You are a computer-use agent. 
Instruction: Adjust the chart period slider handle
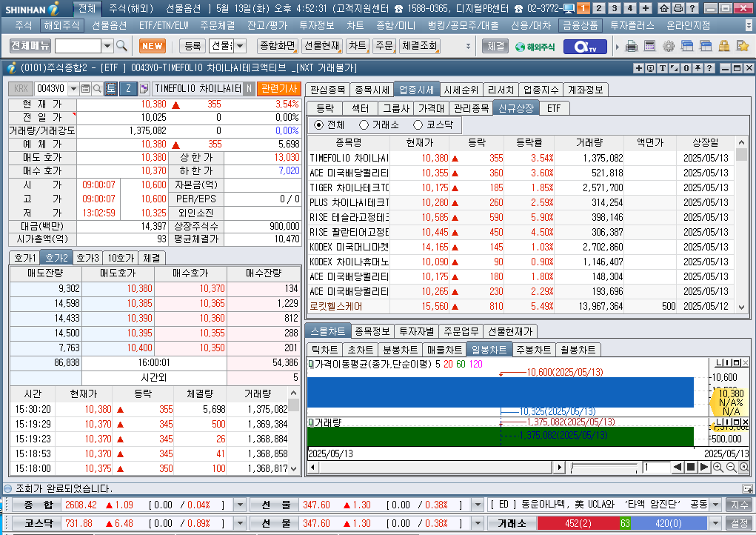[572, 467]
